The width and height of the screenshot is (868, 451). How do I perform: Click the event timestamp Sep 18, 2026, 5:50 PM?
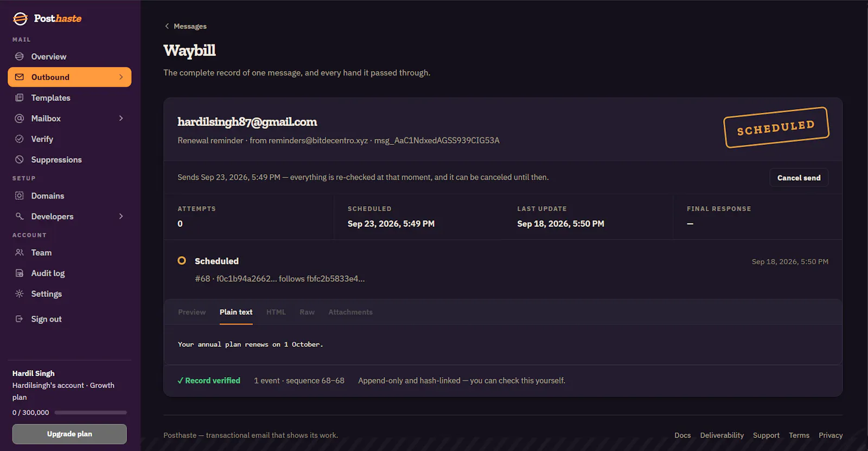point(790,262)
